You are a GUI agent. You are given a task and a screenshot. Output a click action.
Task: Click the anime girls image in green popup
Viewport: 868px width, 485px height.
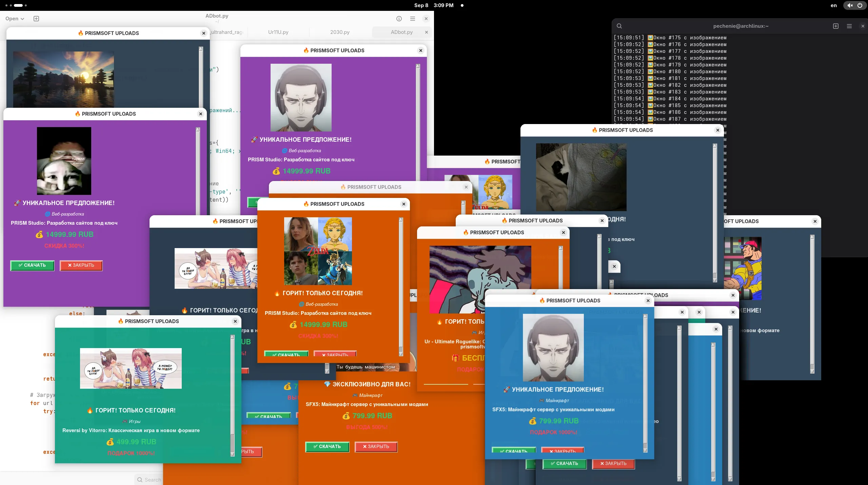coord(131,368)
